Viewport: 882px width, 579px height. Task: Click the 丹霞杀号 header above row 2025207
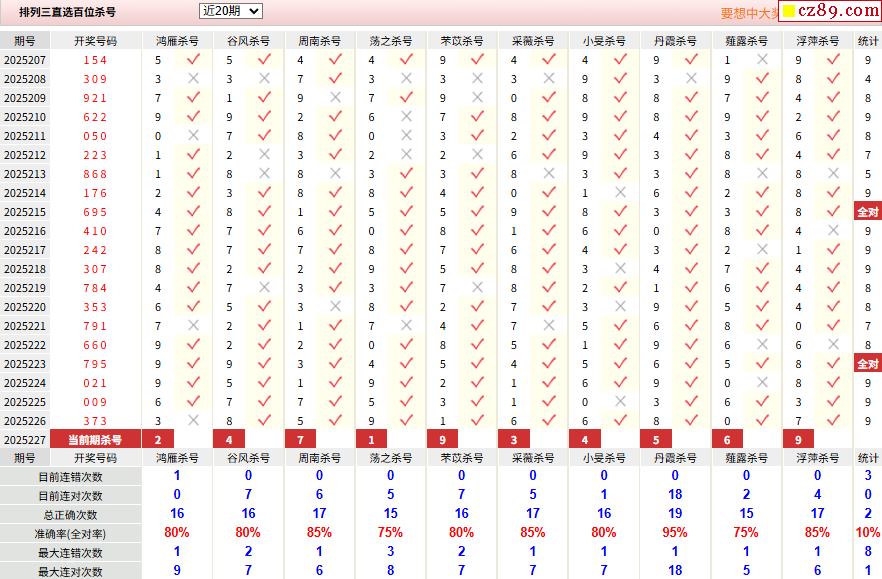675,41
